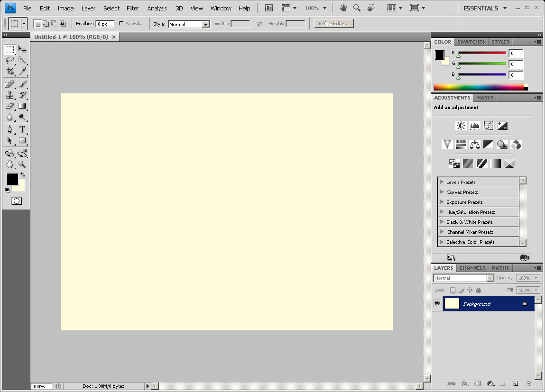The width and height of the screenshot is (545, 392).
Task: Click the foreground color swatch in the toolbox
Action: point(11,179)
